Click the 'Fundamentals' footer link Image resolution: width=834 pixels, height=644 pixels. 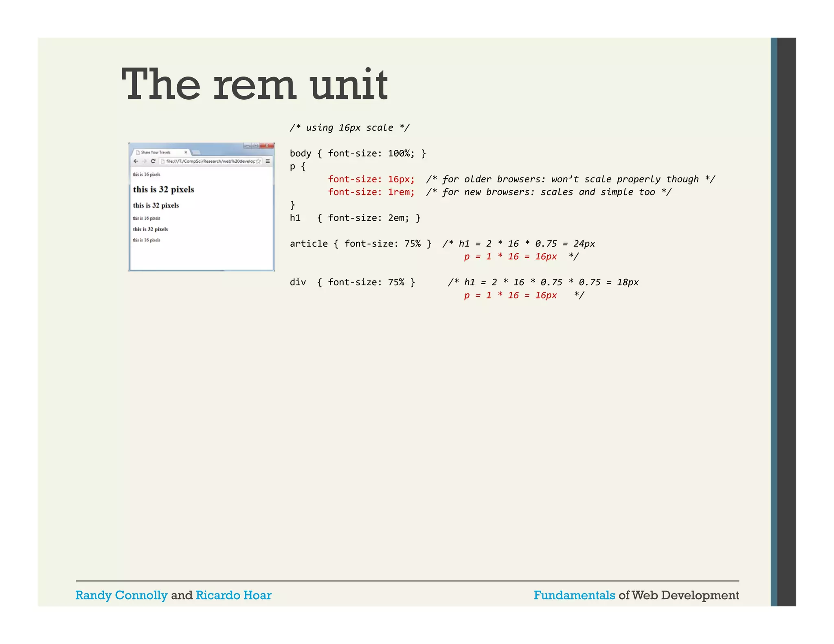[574, 595]
